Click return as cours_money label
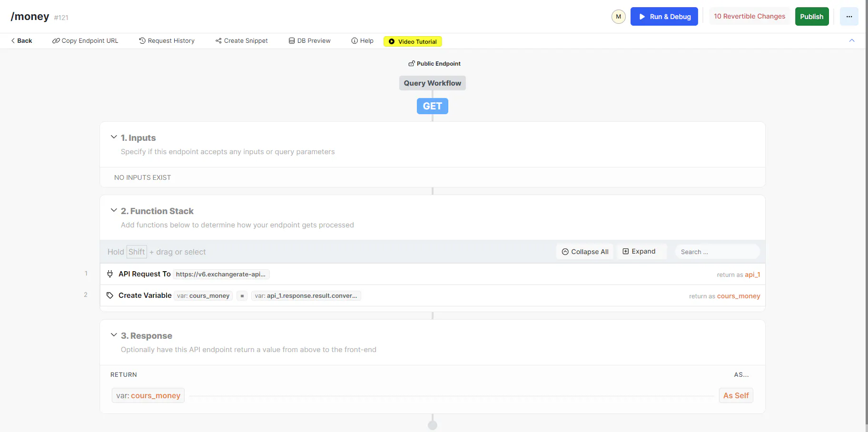868x432 pixels. click(x=724, y=296)
